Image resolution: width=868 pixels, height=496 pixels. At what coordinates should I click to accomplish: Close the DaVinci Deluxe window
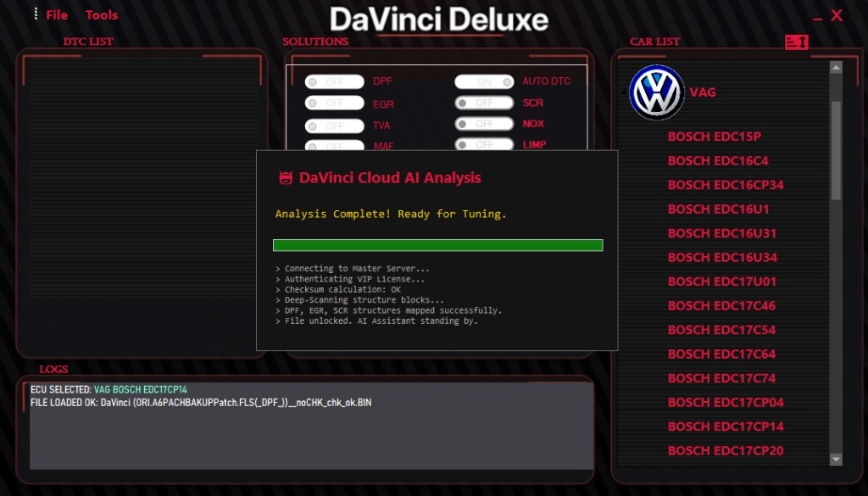[x=837, y=15]
